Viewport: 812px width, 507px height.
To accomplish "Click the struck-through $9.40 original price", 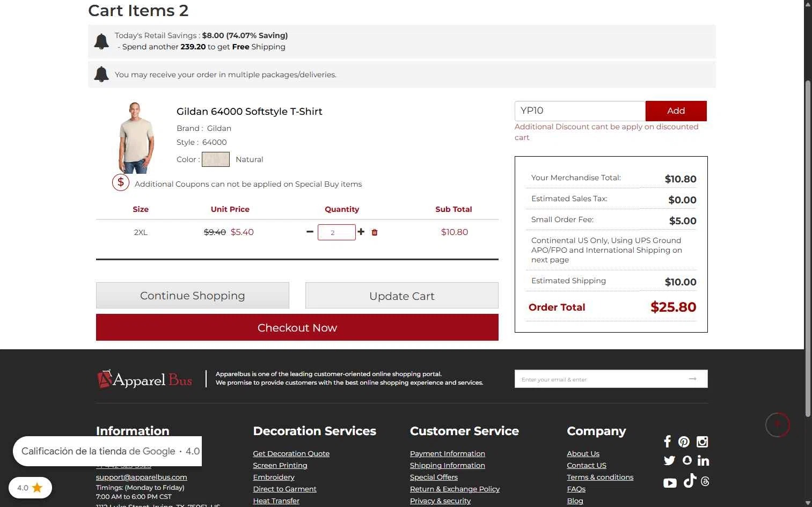I will click(x=215, y=232).
